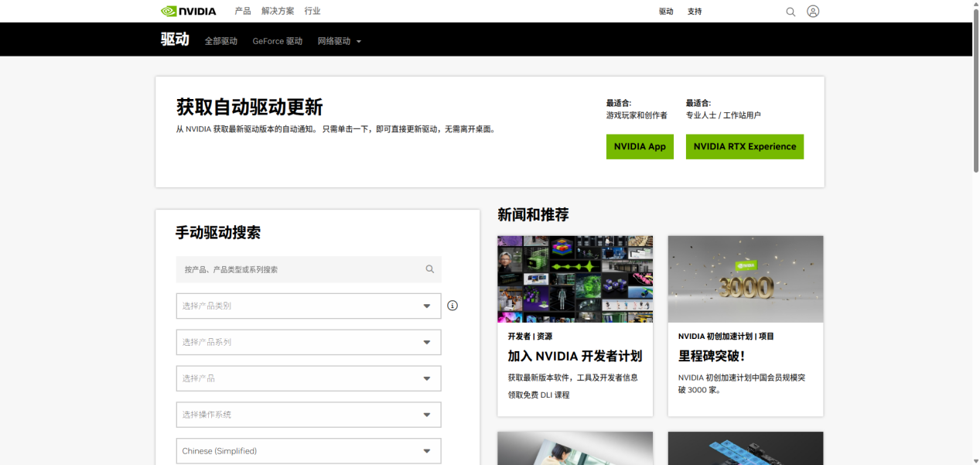Open the 产品 top menu
Screen dimensions: 980x465
(243, 11)
